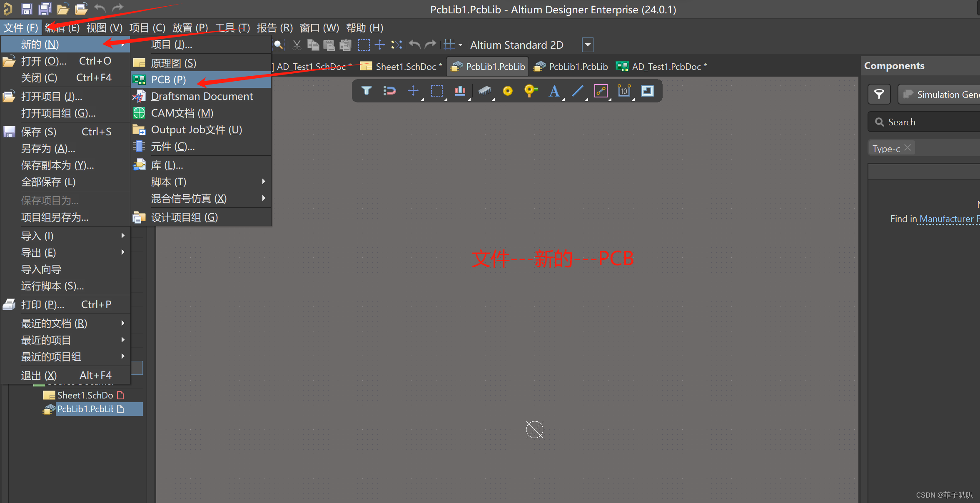Click the magnet snap options icon

(389, 91)
